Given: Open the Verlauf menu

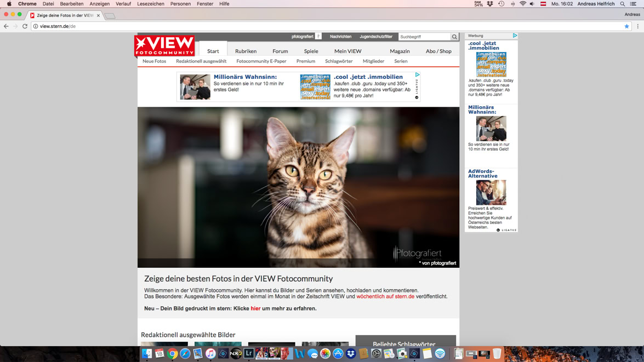Looking at the screenshot, I should click(123, 4).
